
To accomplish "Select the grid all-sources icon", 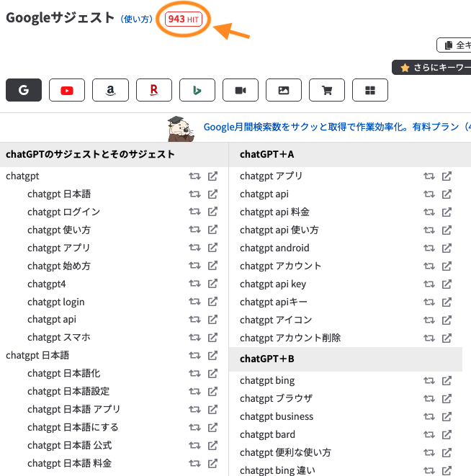I will 369,90.
